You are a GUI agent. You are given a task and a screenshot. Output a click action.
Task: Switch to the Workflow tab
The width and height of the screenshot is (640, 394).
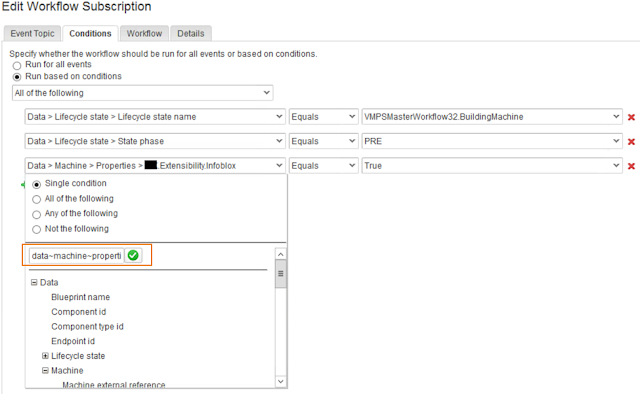pos(144,33)
